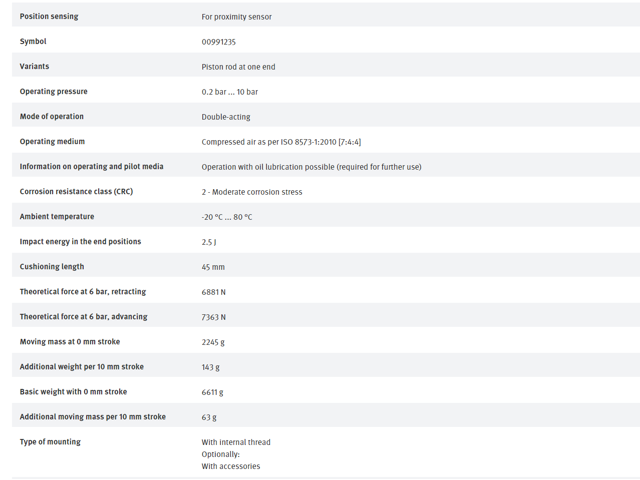This screenshot has width=640, height=480.
Task: Click the oil lubrication possible text
Action: click(x=311, y=167)
